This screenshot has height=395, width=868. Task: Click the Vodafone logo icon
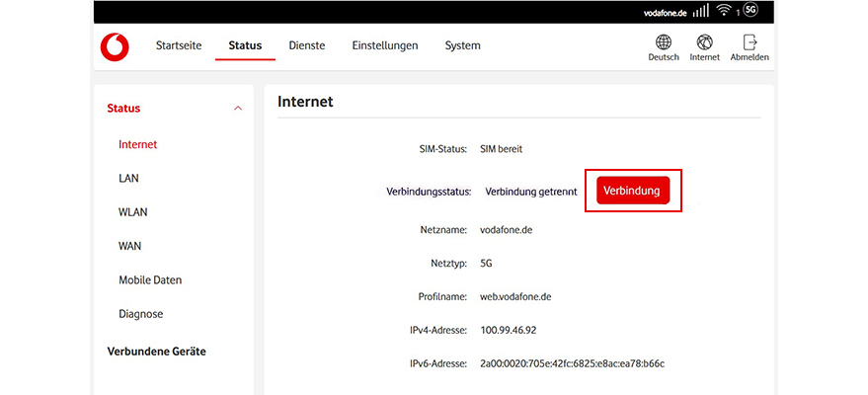pos(115,46)
